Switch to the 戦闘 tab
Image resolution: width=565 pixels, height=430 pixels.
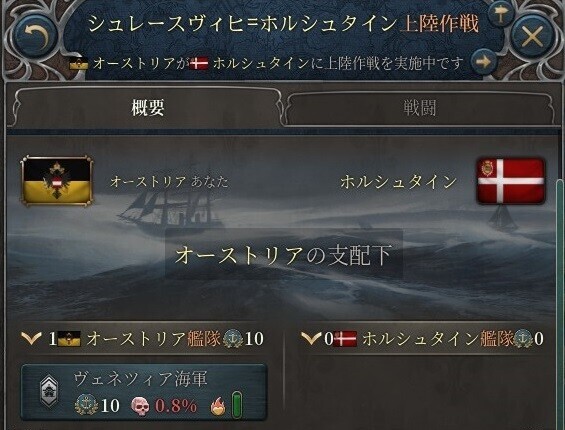coord(420,108)
